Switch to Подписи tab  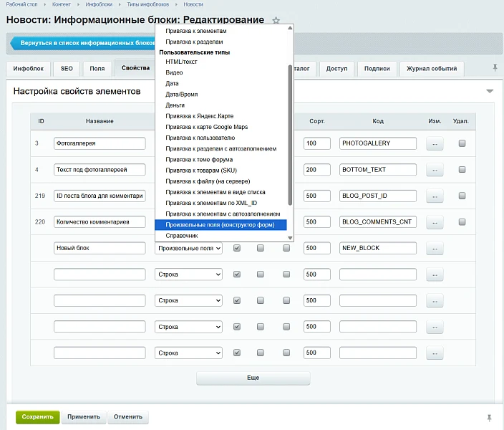point(377,69)
